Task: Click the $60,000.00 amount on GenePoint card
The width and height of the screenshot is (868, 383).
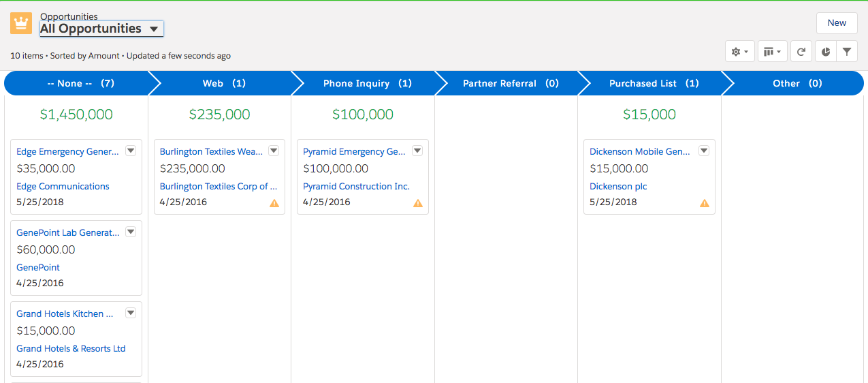Action: 46,249
